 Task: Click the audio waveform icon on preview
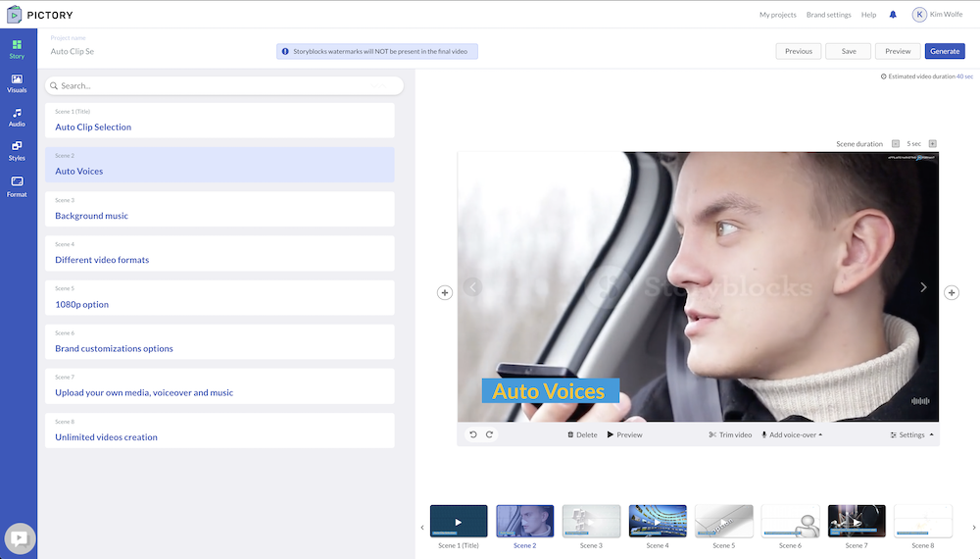(x=920, y=401)
